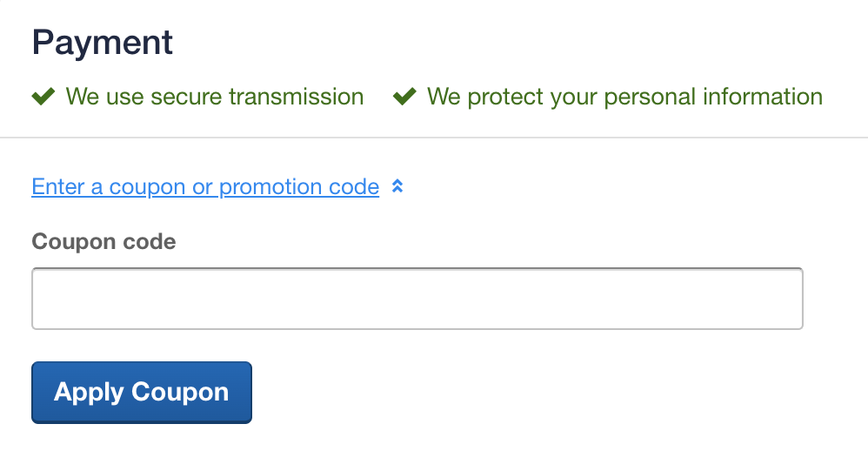Focus the Coupon code text field
Screen dimensions: 868x451
417,299
